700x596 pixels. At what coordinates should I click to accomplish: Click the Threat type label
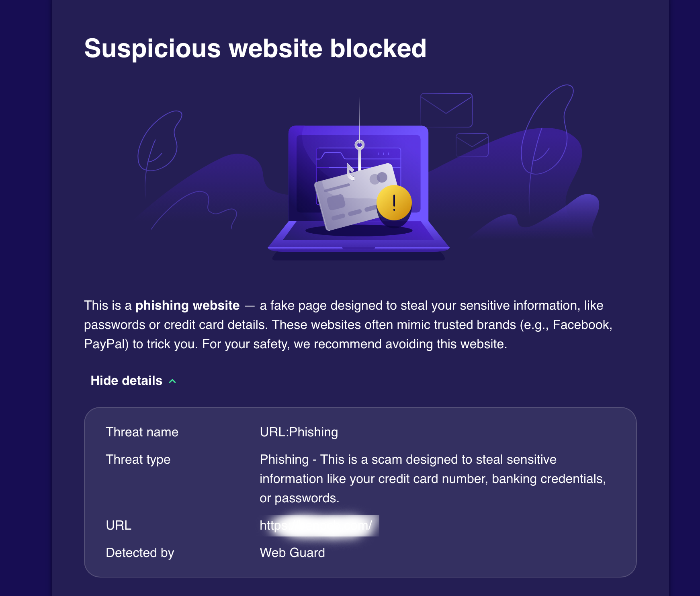(x=138, y=459)
